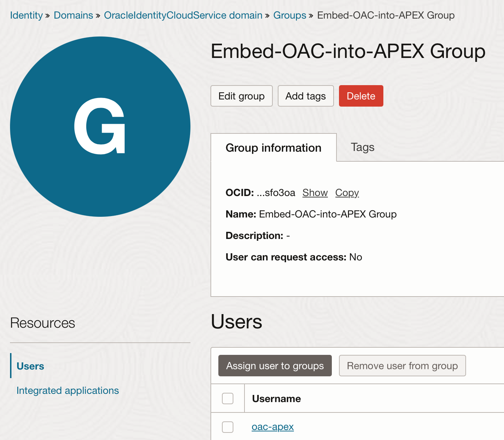504x440 pixels.
Task: Switch to the Tags tab
Action: coord(363,147)
